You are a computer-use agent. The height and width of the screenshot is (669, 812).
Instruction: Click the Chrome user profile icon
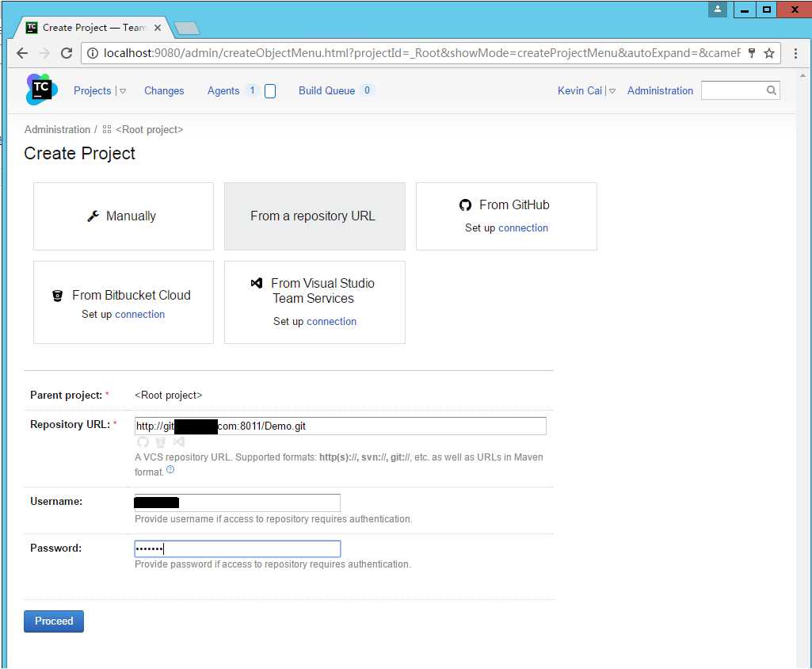[717, 9]
